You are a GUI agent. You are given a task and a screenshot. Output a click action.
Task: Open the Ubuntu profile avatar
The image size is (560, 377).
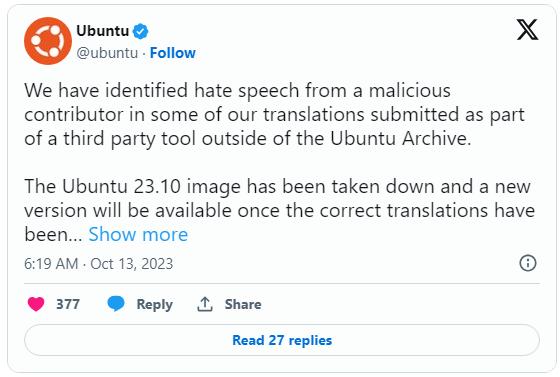(x=48, y=41)
